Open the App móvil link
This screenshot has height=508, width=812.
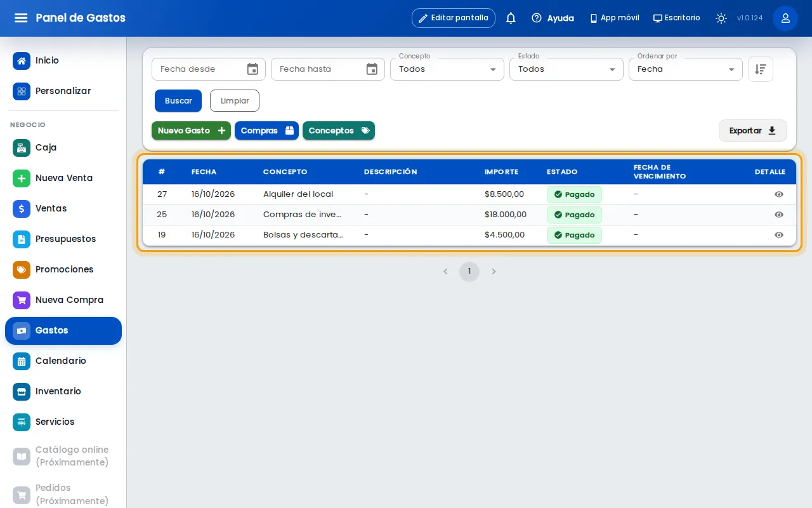(x=615, y=18)
